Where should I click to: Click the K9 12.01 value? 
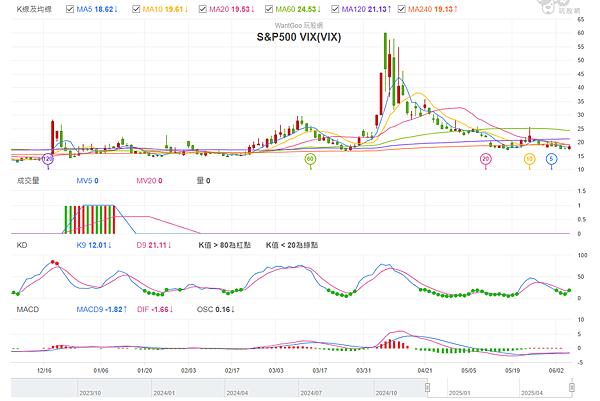click(94, 245)
